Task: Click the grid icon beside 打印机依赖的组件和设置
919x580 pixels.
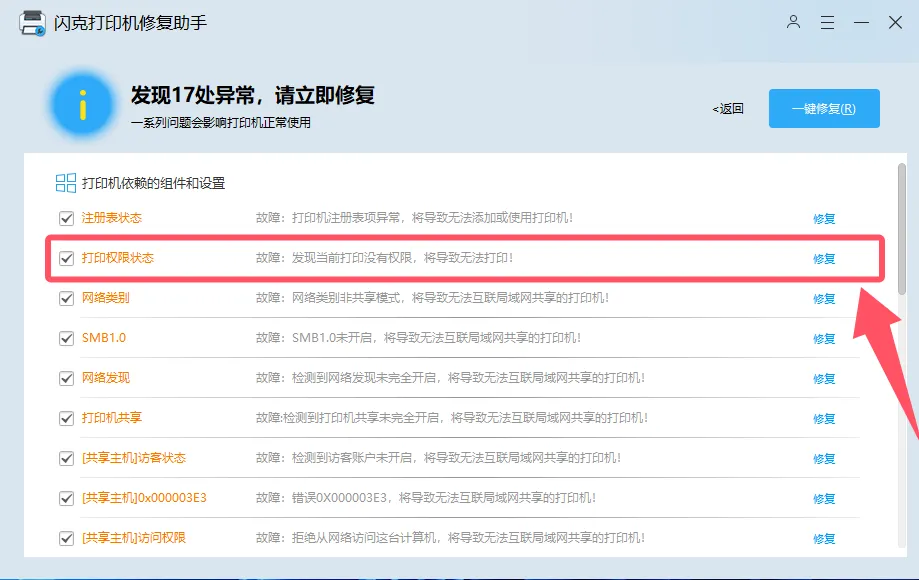Action: pos(66,183)
